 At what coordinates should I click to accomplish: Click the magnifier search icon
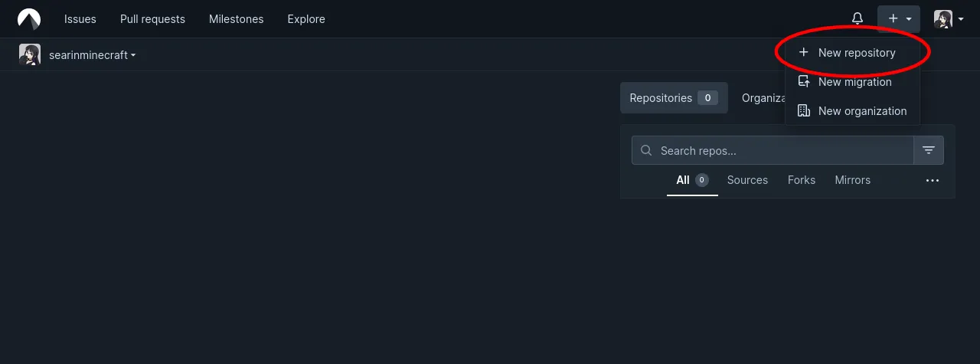646,151
